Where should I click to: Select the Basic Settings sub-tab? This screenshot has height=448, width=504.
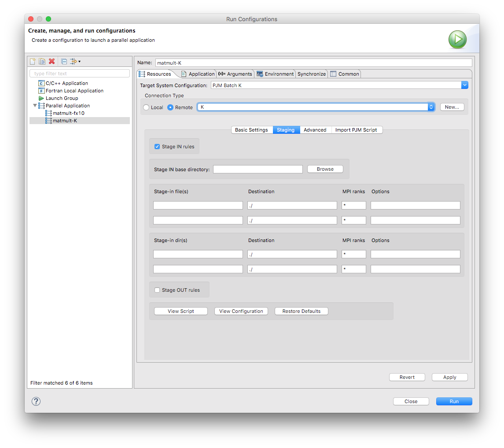coord(252,130)
